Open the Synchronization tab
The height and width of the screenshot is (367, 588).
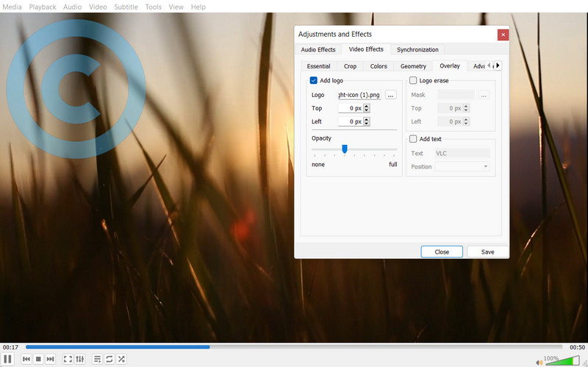click(x=417, y=49)
